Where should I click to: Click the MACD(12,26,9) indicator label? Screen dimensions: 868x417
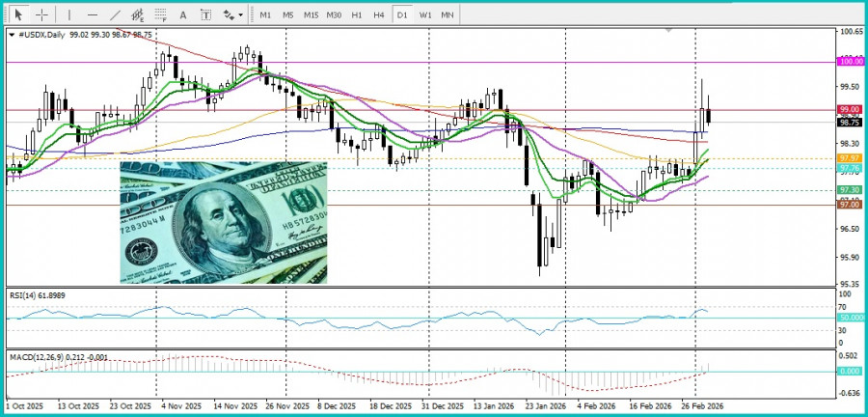[60, 357]
